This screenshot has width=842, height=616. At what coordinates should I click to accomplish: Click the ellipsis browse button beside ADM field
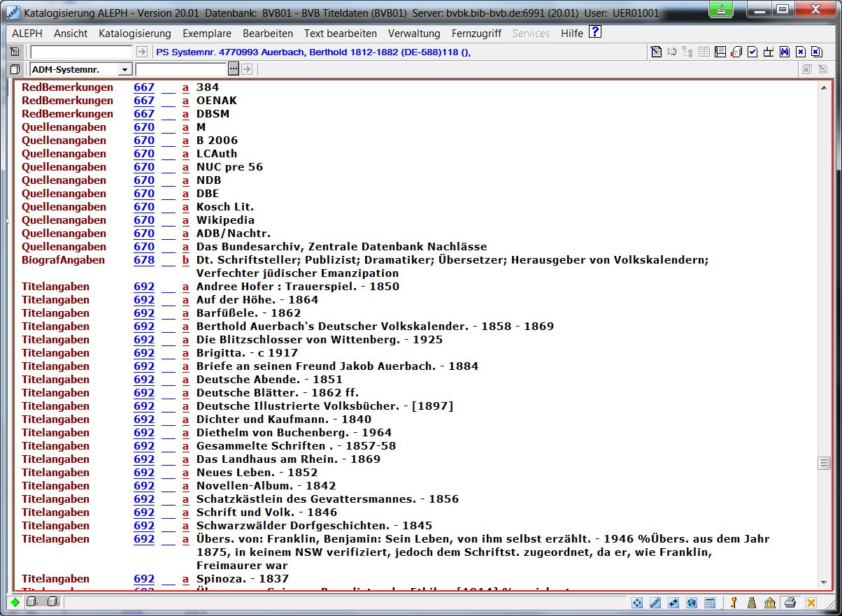(x=233, y=69)
